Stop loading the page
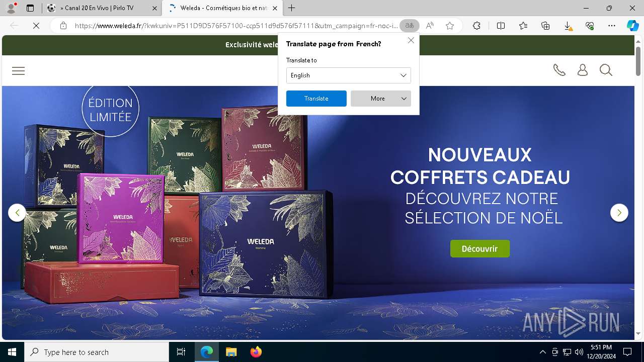The image size is (644, 362). pyautogui.click(x=36, y=26)
